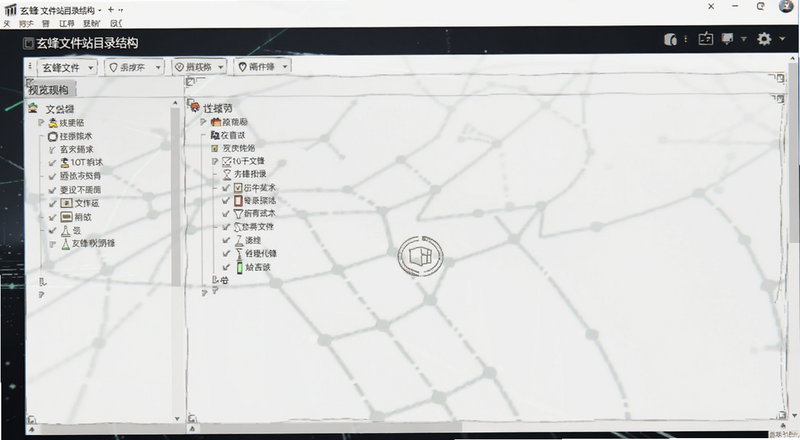Click the checked-box icon in right tree

point(238,187)
